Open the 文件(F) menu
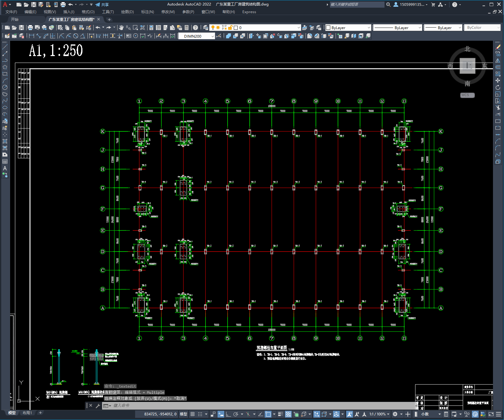This screenshot has width=504, height=420. tap(11, 12)
